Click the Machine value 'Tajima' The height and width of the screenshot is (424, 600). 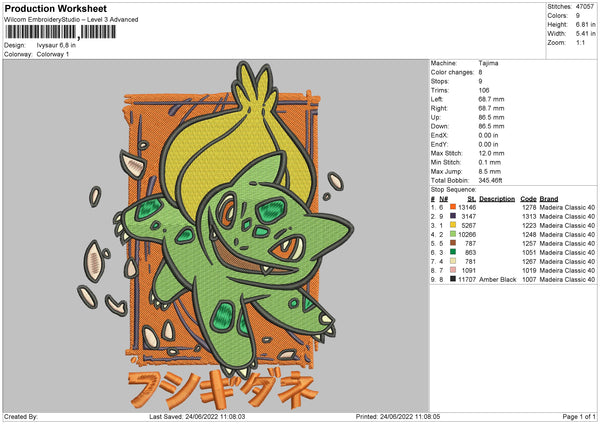[x=488, y=63]
